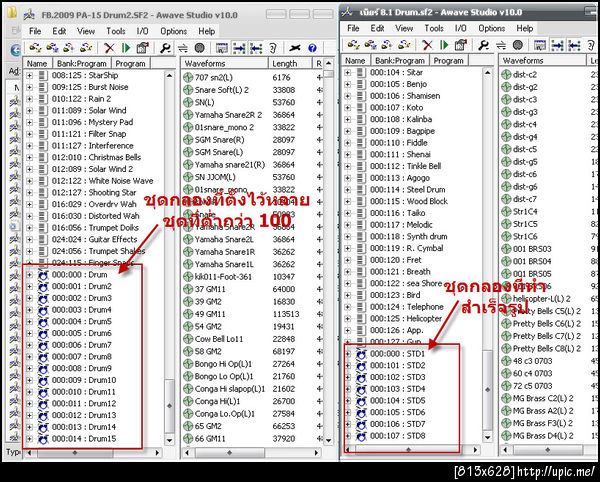Image resolution: width=600 pixels, height=482 pixels.
Task: Click swap arrows icon in 8.1 Drum window
Action: coord(501,45)
